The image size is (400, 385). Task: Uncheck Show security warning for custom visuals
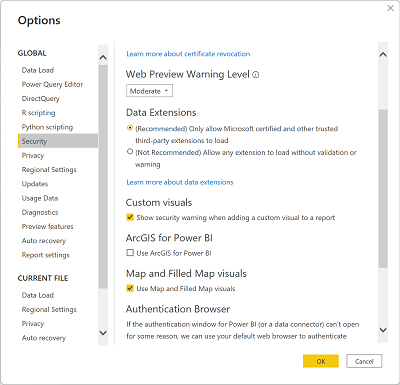[x=130, y=217]
